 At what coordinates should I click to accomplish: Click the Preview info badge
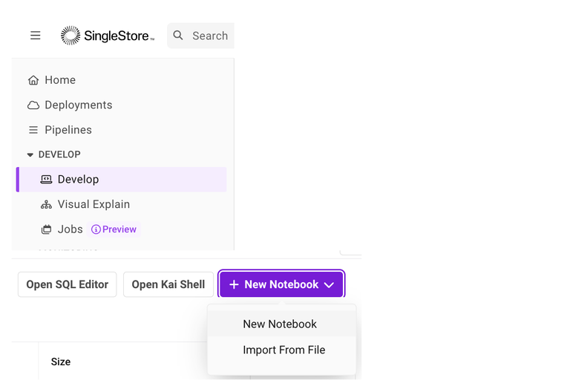(x=114, y=229)
